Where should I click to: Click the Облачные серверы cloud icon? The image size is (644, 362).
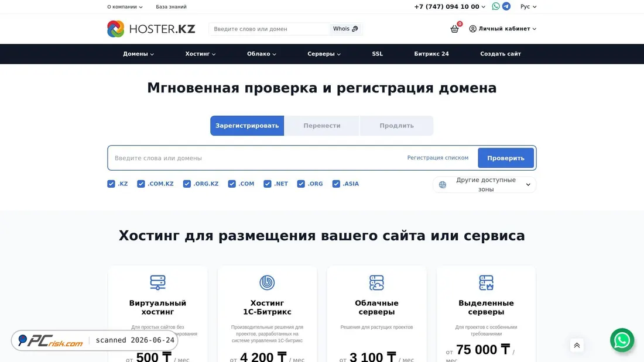click(376, 282)
